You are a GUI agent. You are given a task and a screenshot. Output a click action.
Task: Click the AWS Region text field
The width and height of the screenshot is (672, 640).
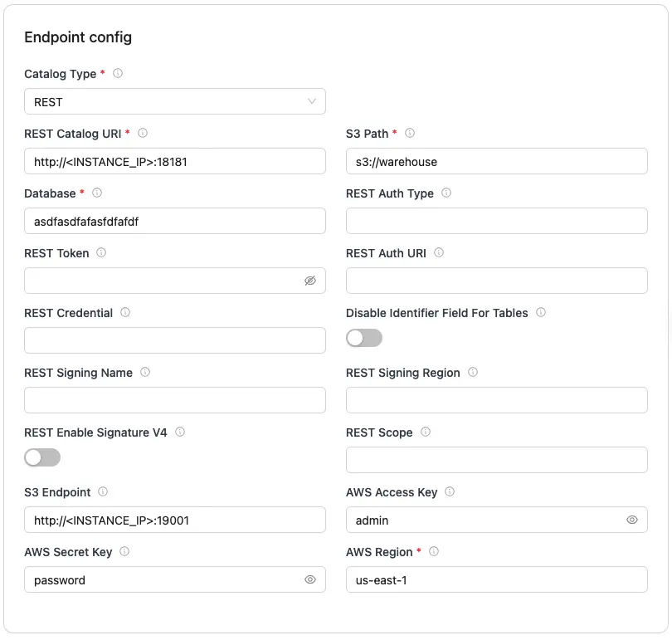[x=496, y=579]
